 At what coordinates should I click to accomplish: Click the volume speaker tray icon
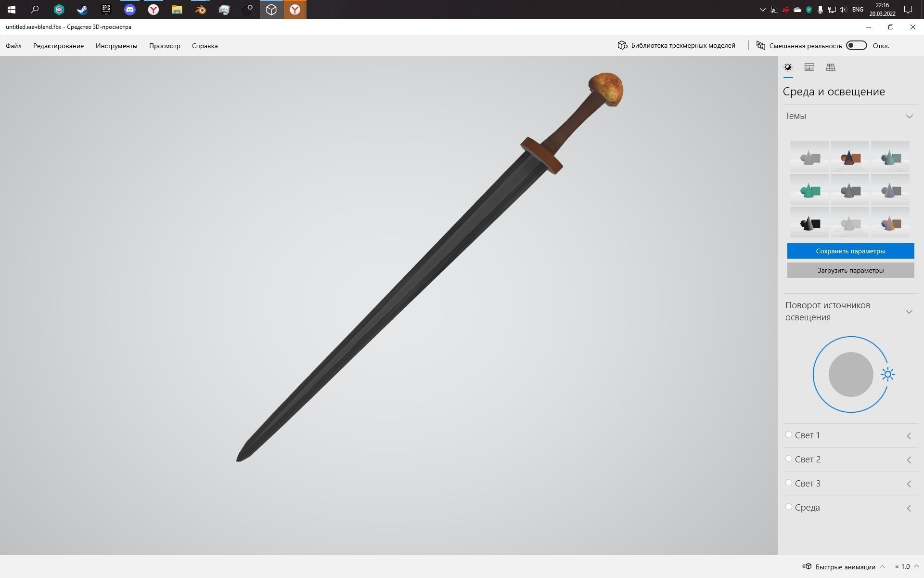(x=843, y=10)
